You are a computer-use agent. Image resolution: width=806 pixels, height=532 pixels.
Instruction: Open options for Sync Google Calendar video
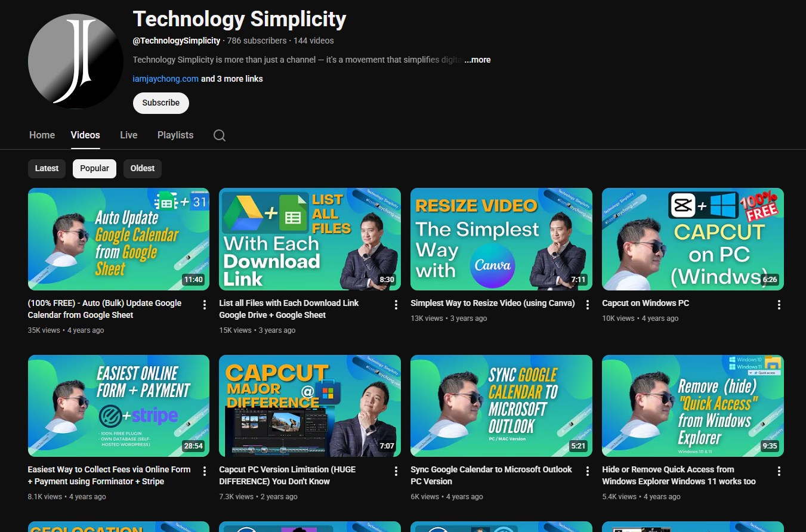click(588, 471)
